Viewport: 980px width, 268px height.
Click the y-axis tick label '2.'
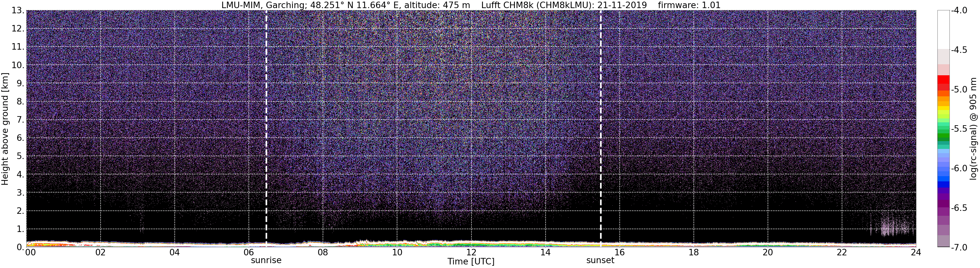click(20, 211)
